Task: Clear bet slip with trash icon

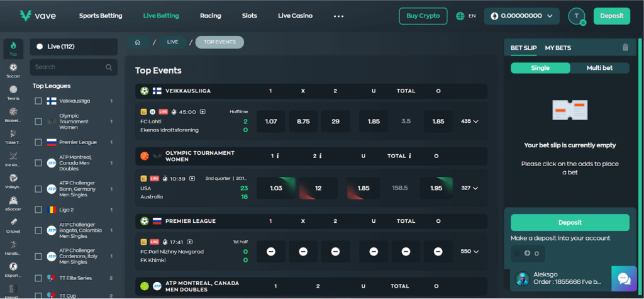Action: coord(625,47)
